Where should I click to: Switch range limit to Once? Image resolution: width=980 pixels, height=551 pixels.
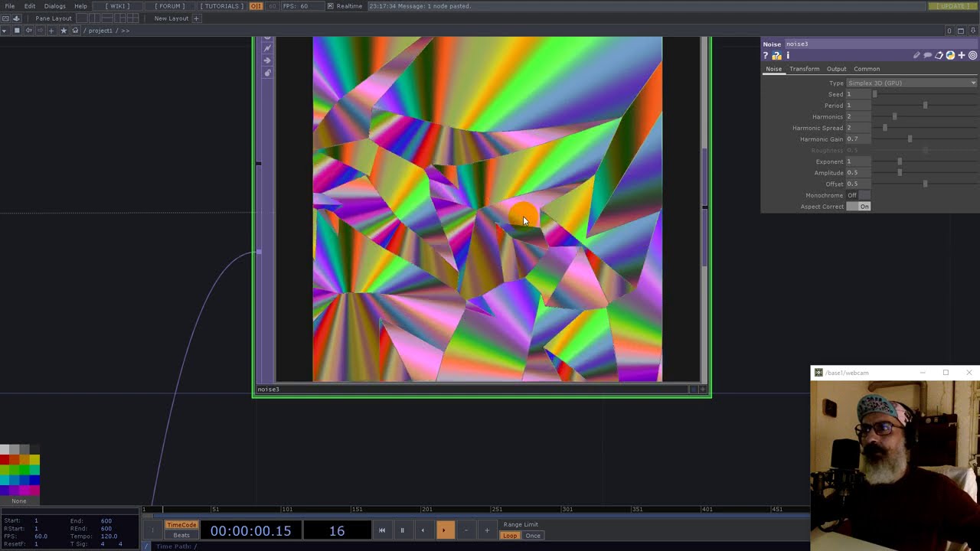[533, 536]
